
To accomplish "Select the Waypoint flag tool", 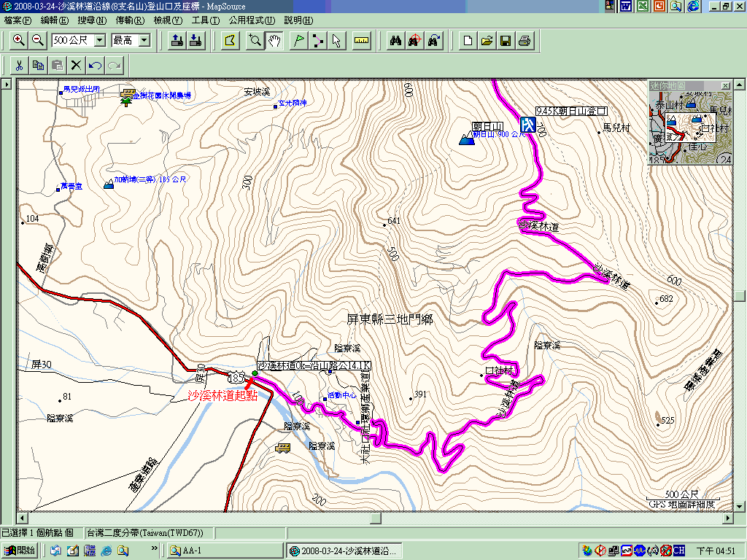I will [298, 41].
